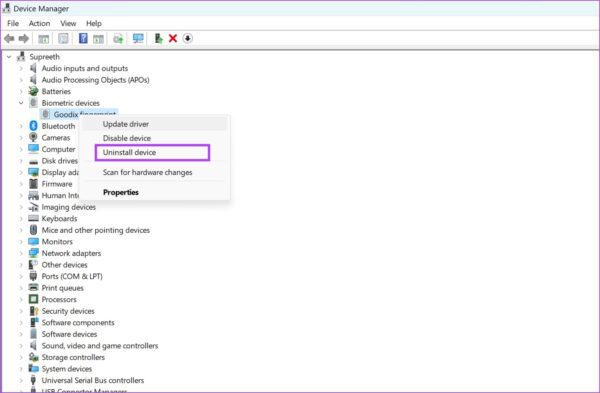The width and height of the screenshot is (600, 393).
Task: Click the Update driver green arrow icon
Action: [x=158, y=38]
